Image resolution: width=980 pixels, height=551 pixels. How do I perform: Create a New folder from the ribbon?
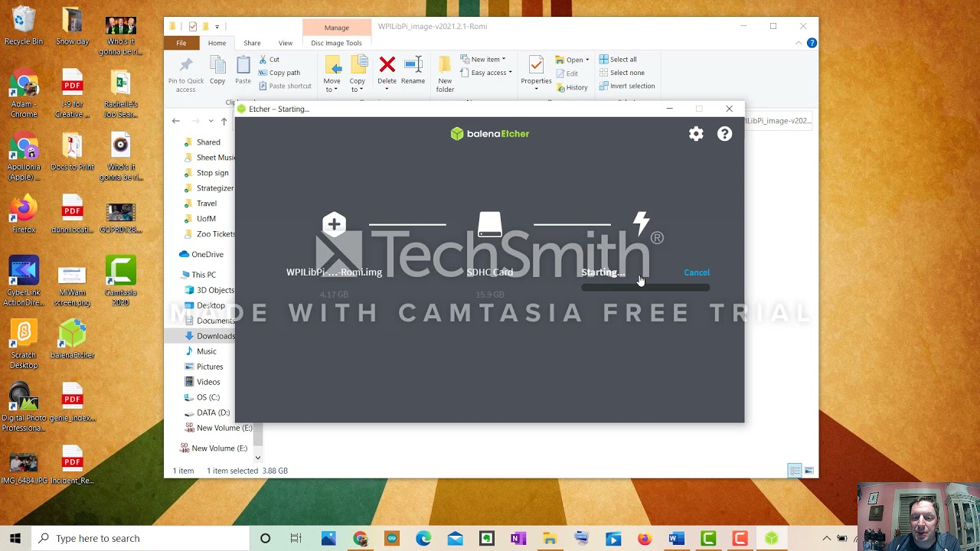(445, 74)
